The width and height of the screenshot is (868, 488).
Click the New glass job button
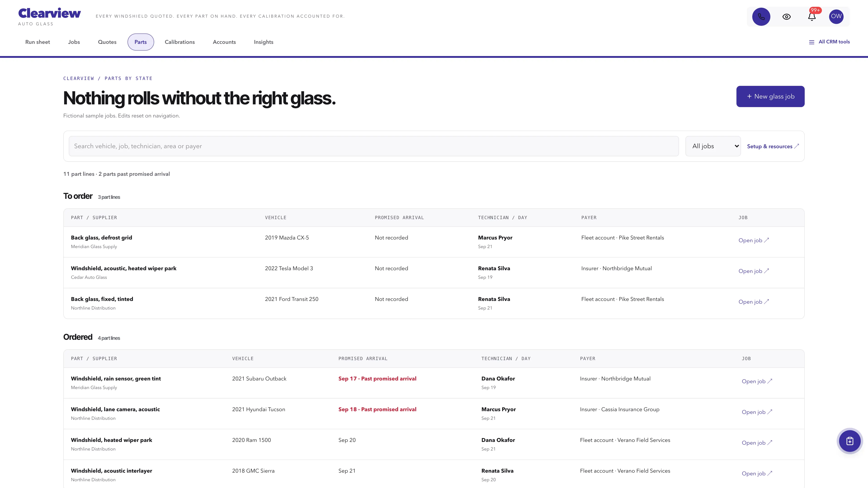point(770,96)
